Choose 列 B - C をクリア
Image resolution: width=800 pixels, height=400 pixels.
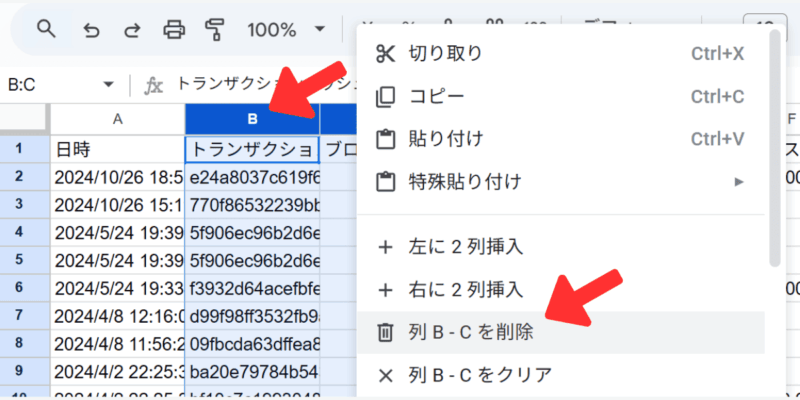tap(561, 375)
